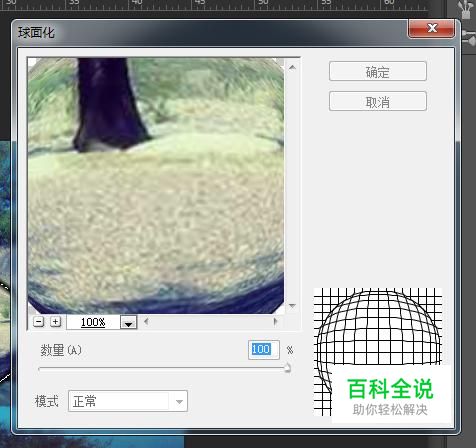Open the 模式 mode dropdown

[x=128, y=401]
